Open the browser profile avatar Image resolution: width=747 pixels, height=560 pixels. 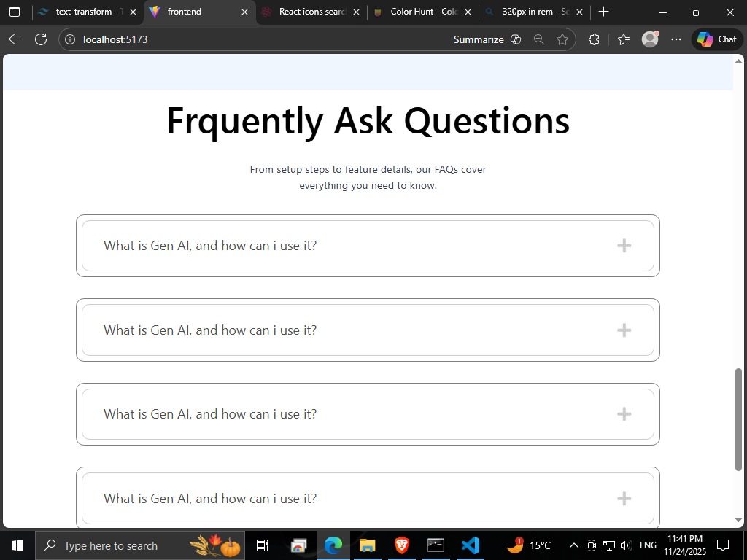tap(649, 39)
